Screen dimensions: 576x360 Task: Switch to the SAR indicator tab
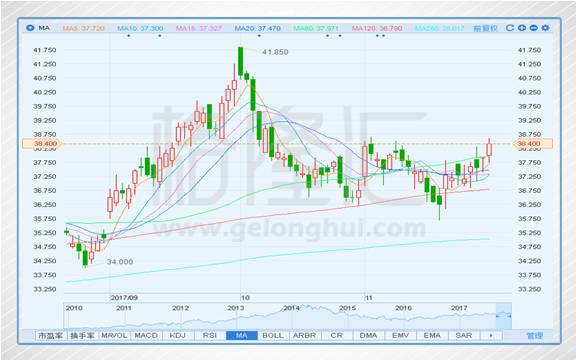pyautogui.click(x=464, y=335)
